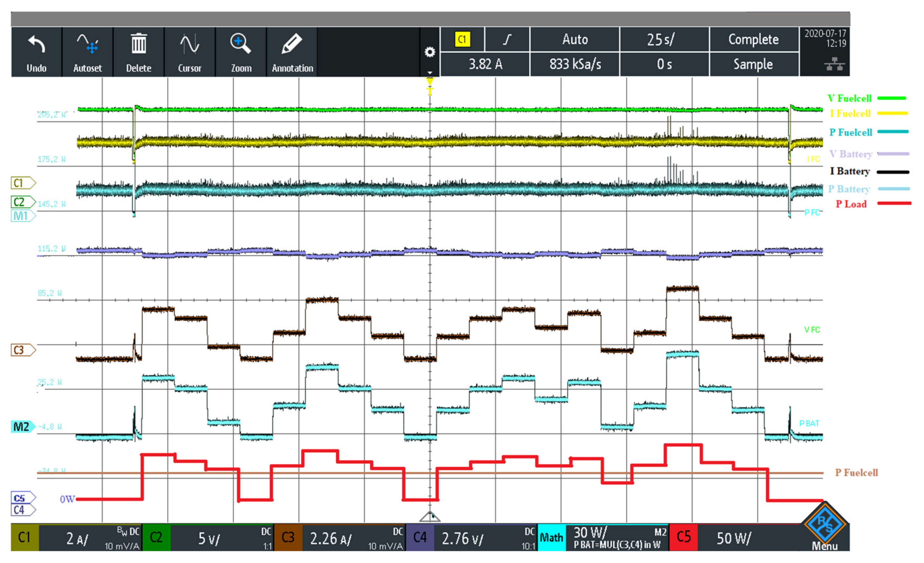Viewport: 924px width, 563px height.
Task: Click the yellow C1 trigger source swatch
Action: click(462, 39)
